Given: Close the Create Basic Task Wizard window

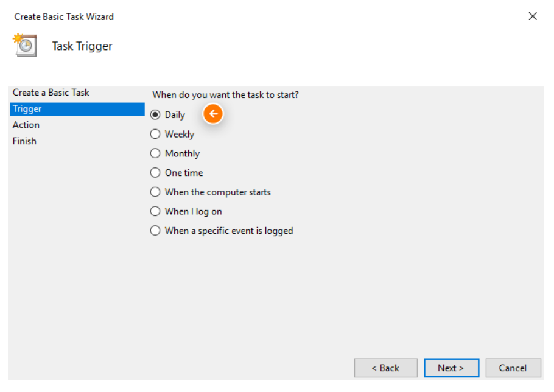Looking at the screenshot, I should tap(533, 16).
